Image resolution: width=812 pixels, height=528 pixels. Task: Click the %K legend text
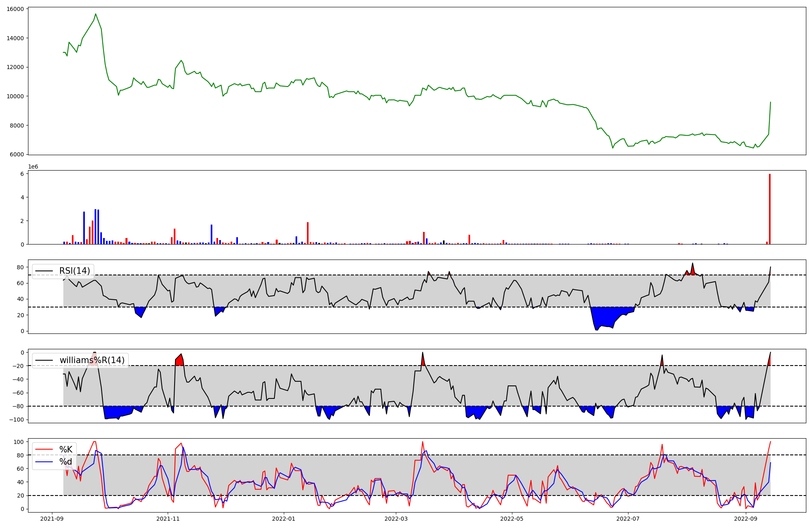pos(66,449)
